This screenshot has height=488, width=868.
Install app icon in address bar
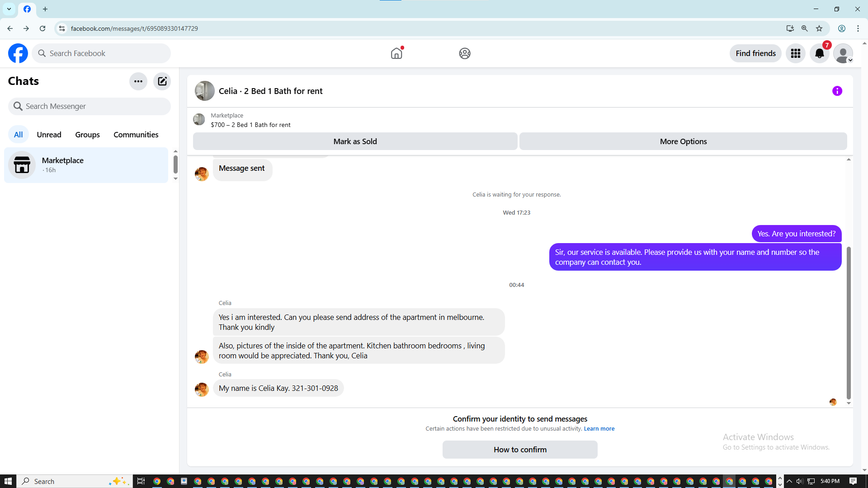(790, 28)
